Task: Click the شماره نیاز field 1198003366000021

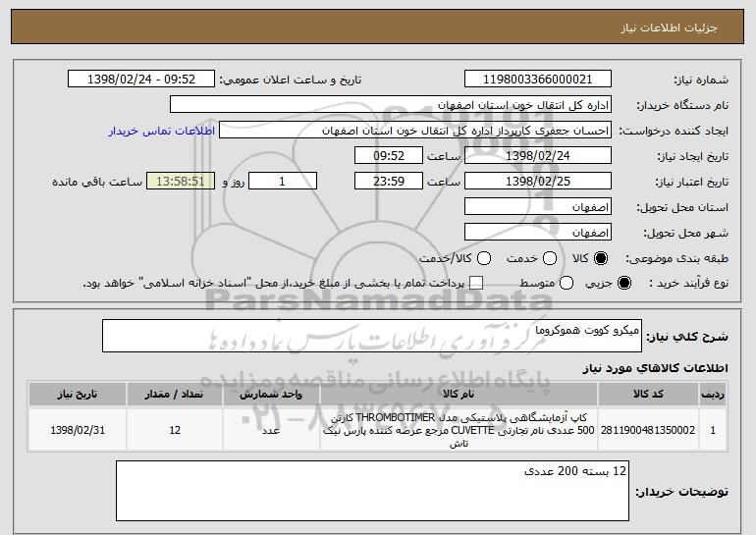Action: (x=538, y=80)
